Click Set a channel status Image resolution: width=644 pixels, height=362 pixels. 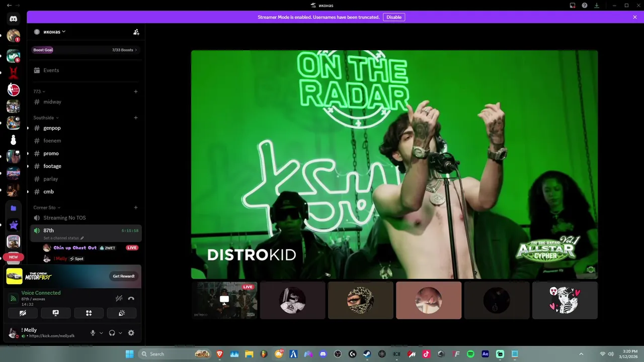63,238
